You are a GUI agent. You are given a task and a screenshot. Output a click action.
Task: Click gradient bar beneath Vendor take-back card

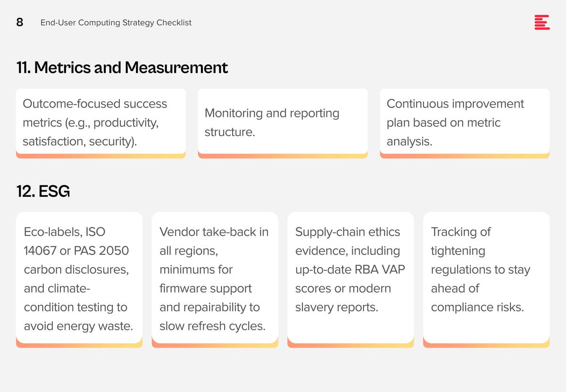click(x=215, y=345)
